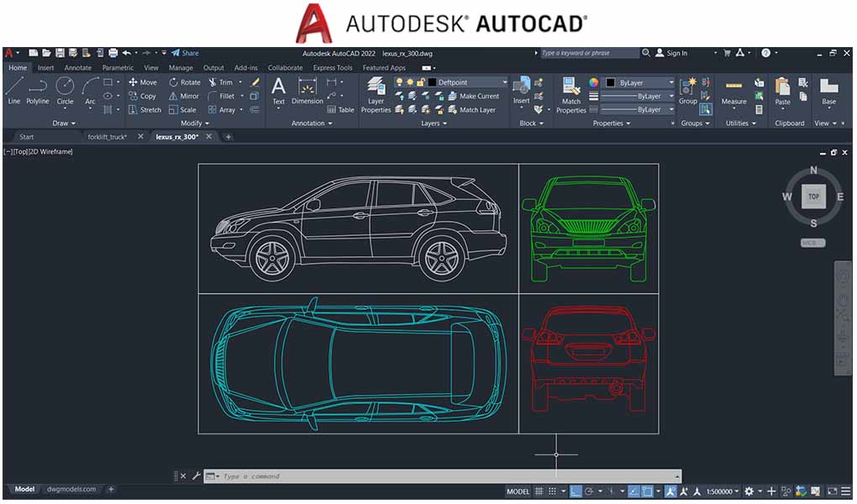Image resolution: width=857 pixels, height=504 pixels.
Task: Open the Autodesk App Store cart
Action: (727, 53)
